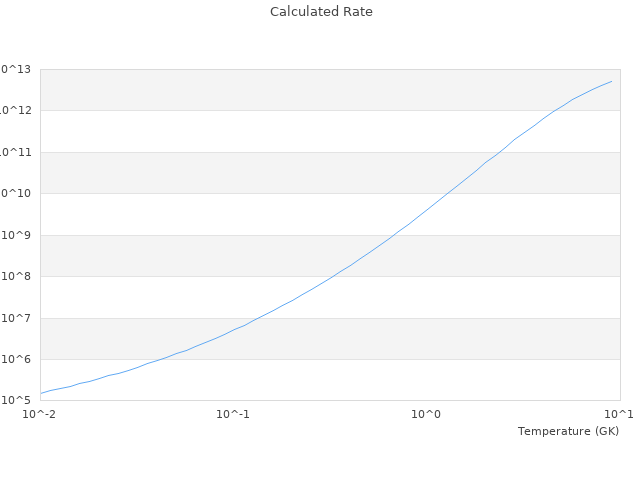Image resolution: width=640 pixels, height=480 pixels.
Task: Pick the 10^8 y-axis tick label
Action: (x=18, y=276)
